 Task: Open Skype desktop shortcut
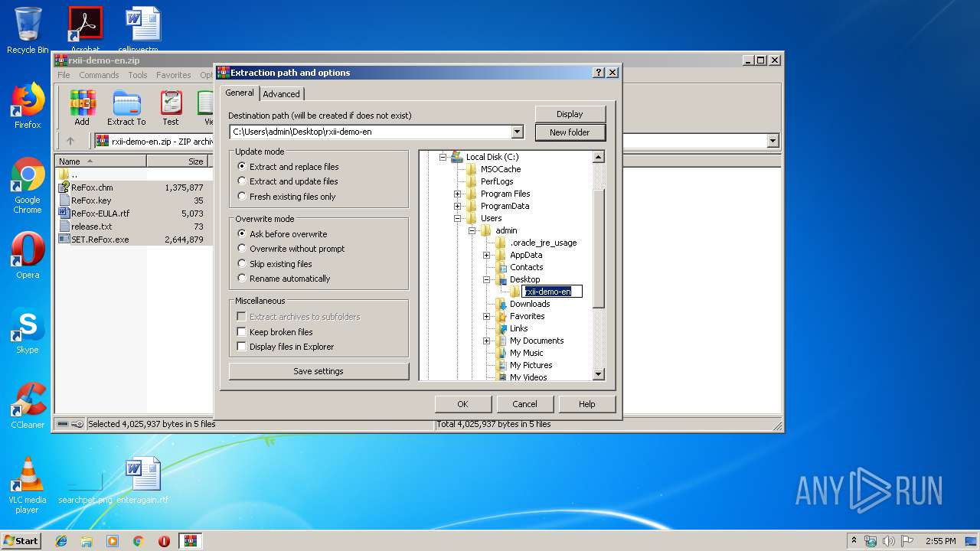pyautogui.click(x=28, y=331)
